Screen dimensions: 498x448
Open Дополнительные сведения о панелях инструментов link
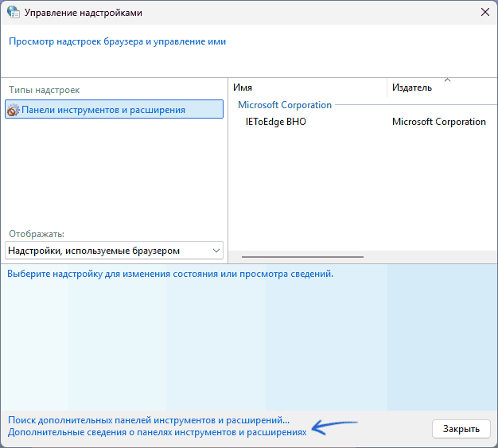click(157, 432)
